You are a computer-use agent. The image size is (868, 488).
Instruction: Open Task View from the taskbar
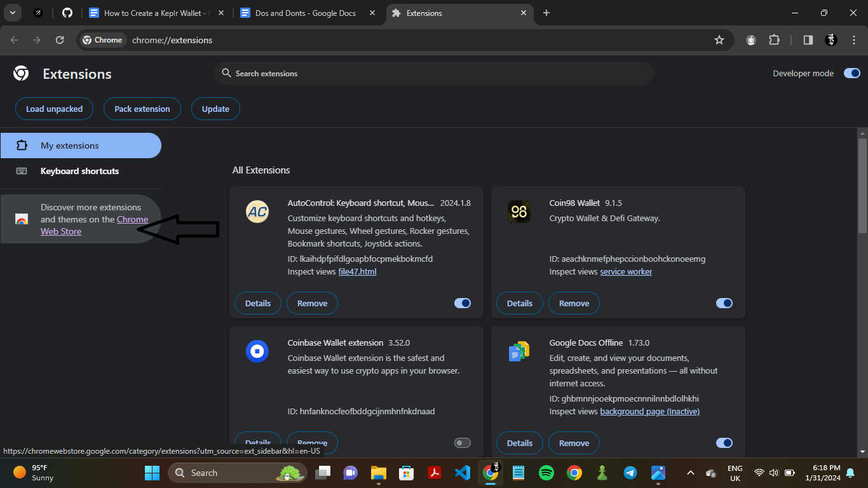pos(324,473)
